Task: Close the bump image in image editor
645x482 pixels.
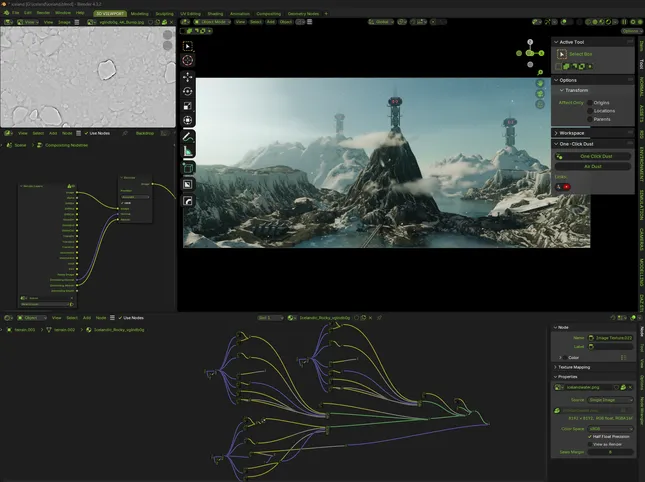Action: click(172, 22)
